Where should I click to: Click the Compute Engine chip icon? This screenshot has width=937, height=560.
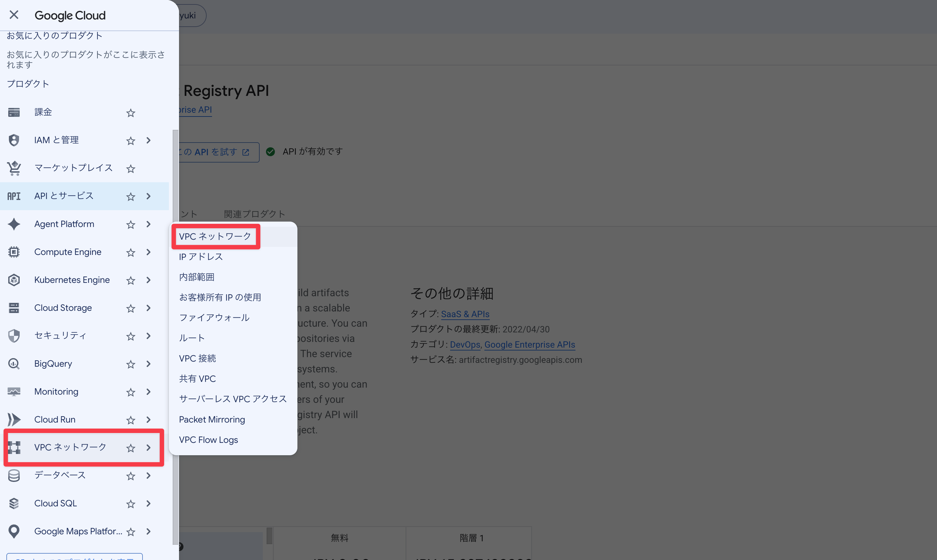(x=14, y=252)
